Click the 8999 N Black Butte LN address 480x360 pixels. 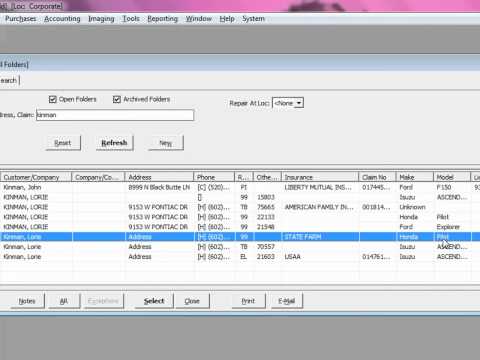(159, 187)
